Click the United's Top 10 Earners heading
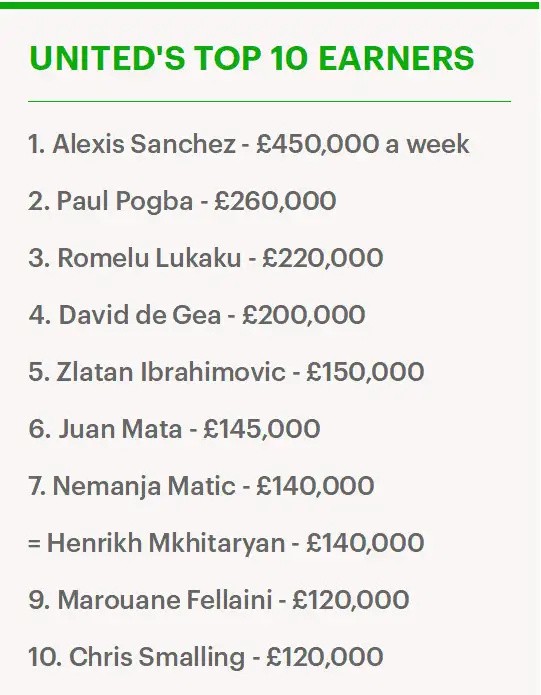The width and height of the screenshot is (541, 695). click(251, 58)
